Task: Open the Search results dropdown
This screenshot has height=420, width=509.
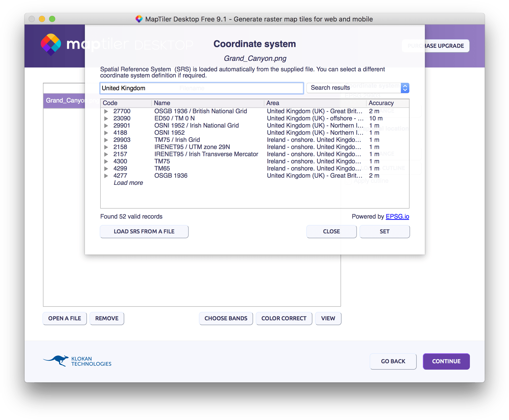Action: 405,88
